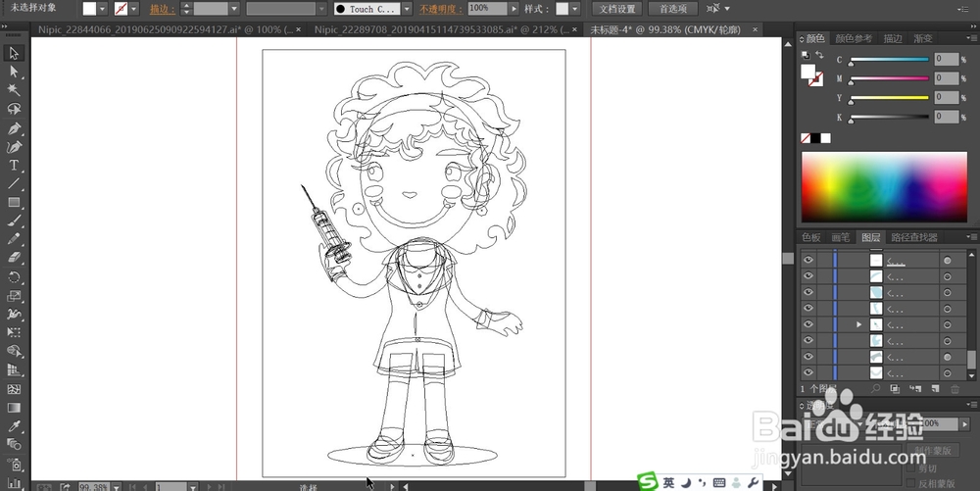Select the Column Graph tool
The width and height of the screenshot is (980, 491).
pyautogui.click(x=14, y=483)
